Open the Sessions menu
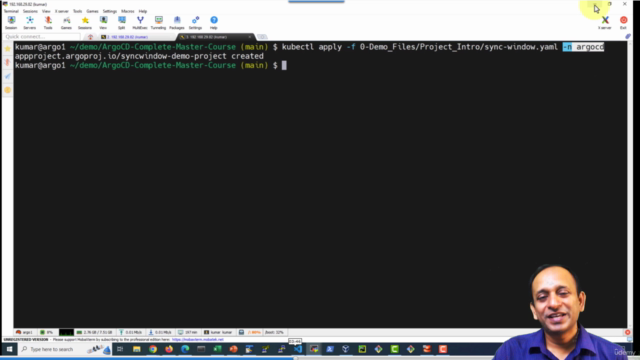Image resolution: width=640 pixels, height=360 pixels. point(30,11)
